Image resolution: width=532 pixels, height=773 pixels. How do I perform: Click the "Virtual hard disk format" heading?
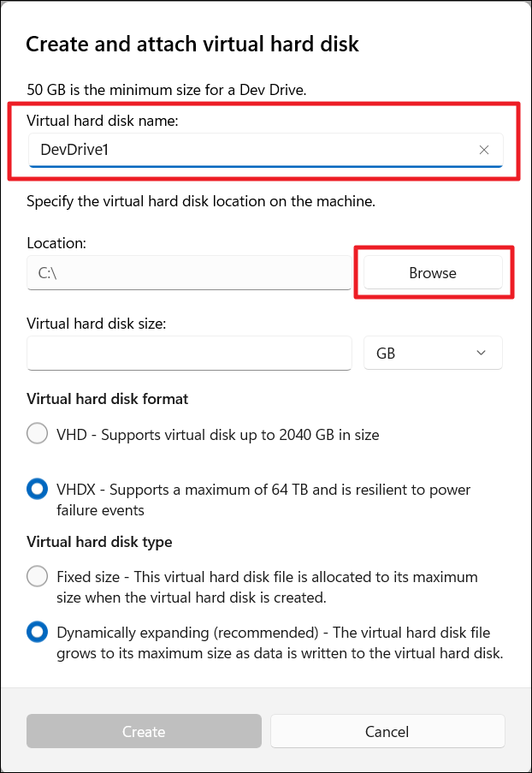point(108,399)
